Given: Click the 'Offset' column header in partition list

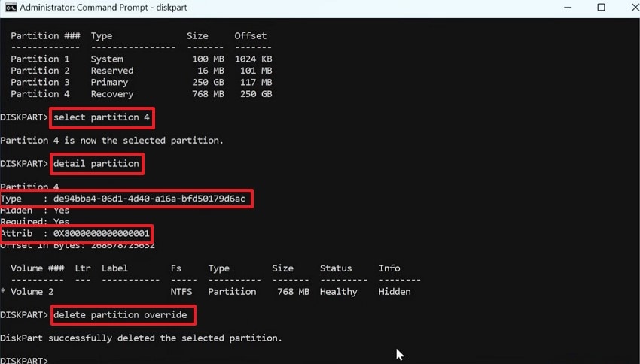Looking at the screenshot, I should tap(251, 36).
